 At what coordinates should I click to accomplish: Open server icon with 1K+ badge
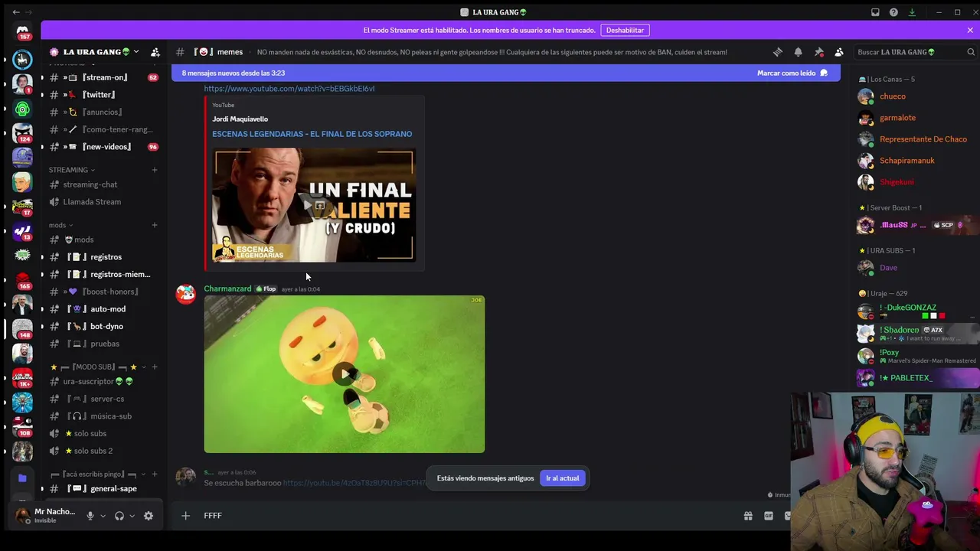pyautogui.click(x=22, y=377)
